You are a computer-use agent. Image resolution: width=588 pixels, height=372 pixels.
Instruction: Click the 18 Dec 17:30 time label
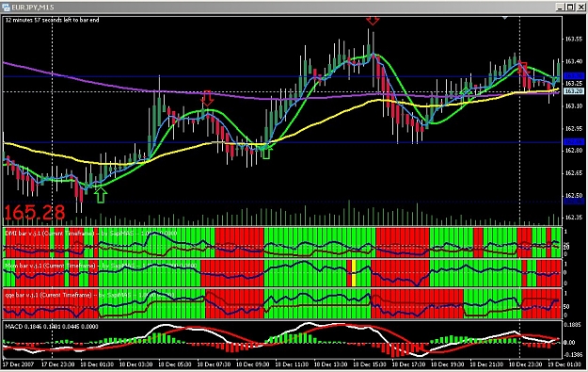point(408,364)
